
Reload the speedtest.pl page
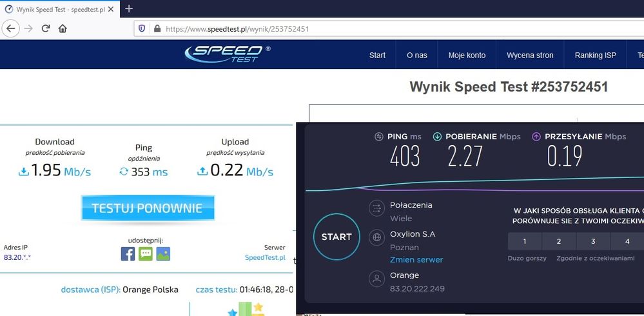pyautogui.click(x=46, y=28)
